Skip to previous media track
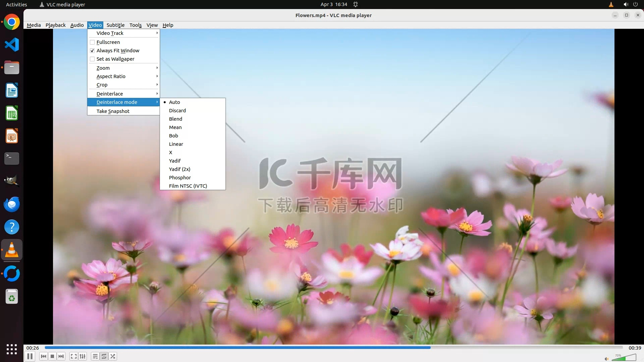Image resolution: width=644 pixels, height=362 pixels. tap(44, 356)
